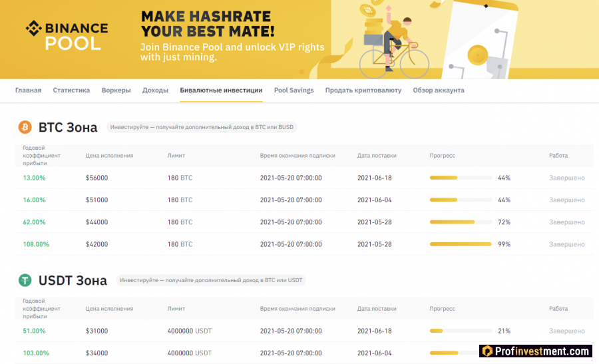Image resolution: width=599 pixels, height=364 pixels.
Task: Click the $44000 strike price
Action: point(97,222)
